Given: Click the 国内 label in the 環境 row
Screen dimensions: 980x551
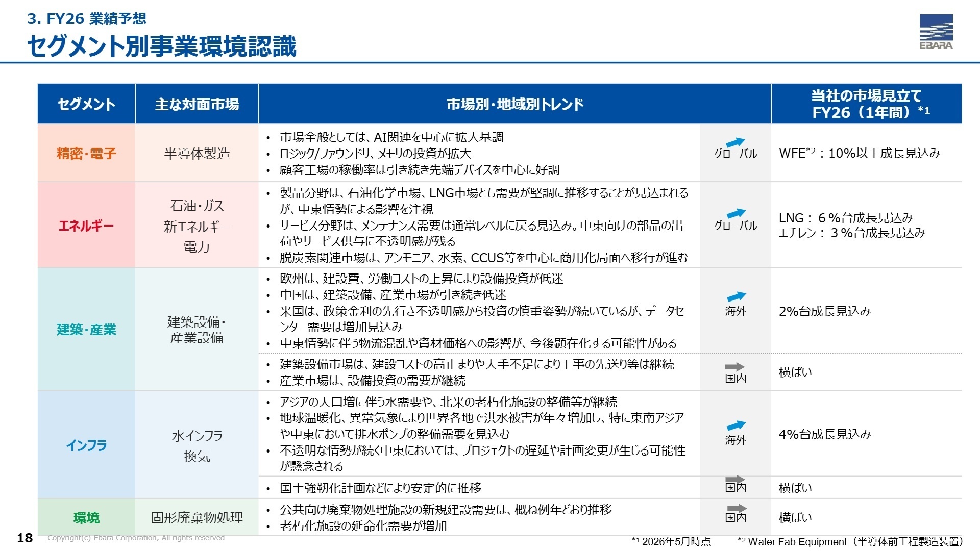Looking at the screenshot, I should pos(736,518).
